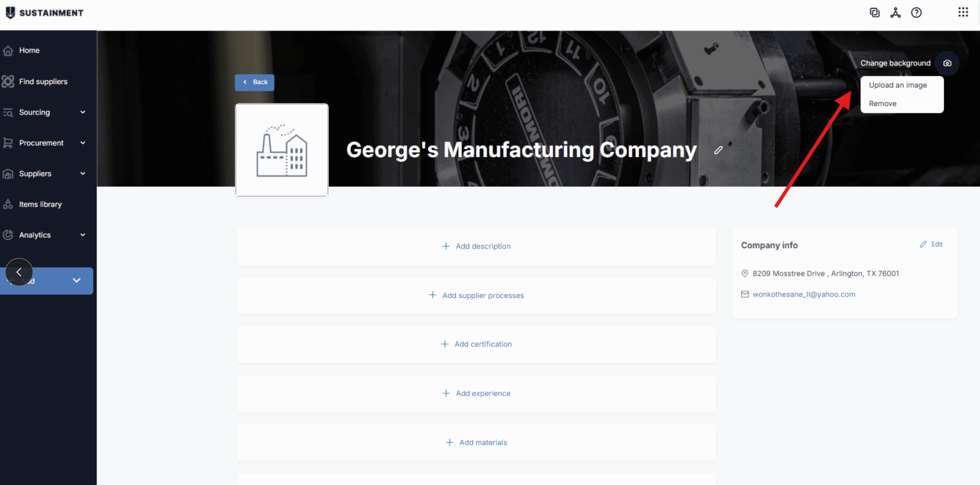Click the factory company logo thumbnail
Image resolution: width=980 pixels, height=485 pixels.
tap(282, 150)
